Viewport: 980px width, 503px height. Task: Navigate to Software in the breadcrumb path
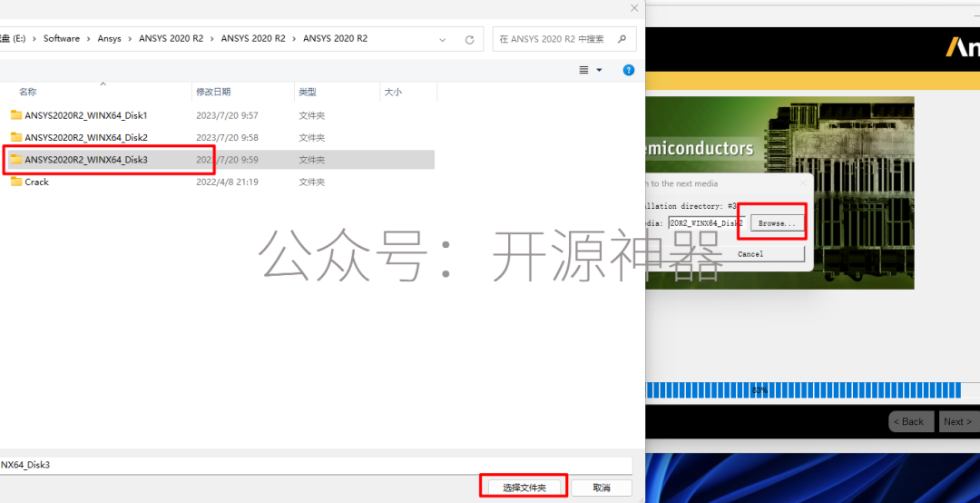[x=62, y=39]
